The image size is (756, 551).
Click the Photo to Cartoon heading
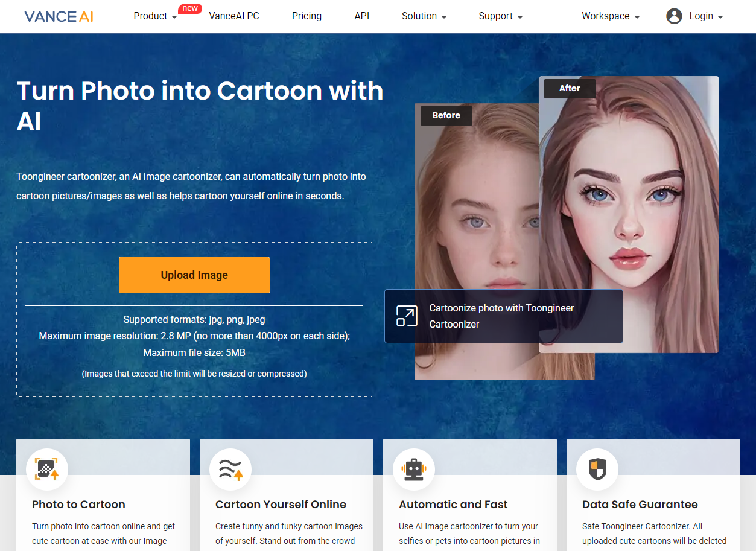pos(78,505)
